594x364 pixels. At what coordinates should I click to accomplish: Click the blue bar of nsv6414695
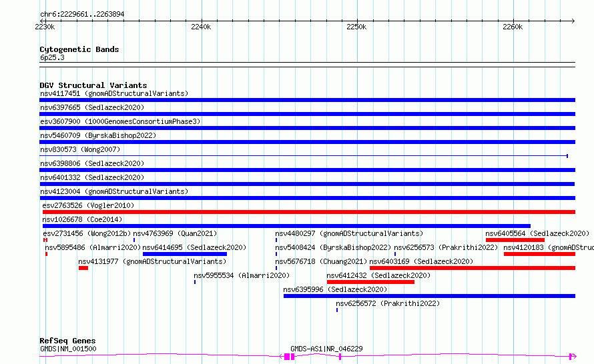pyautogui.click(x=184, y=254)
